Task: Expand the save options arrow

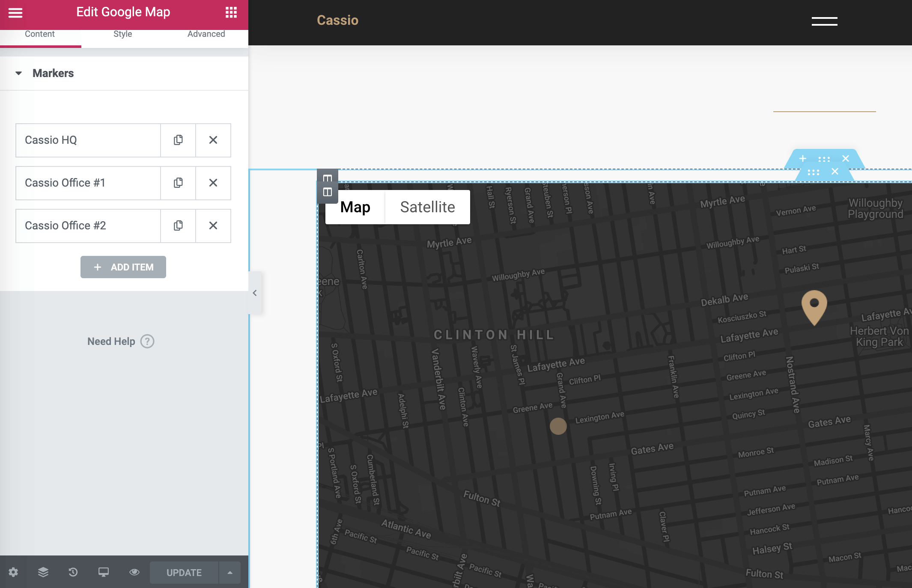Action: [x=230, y=573]
